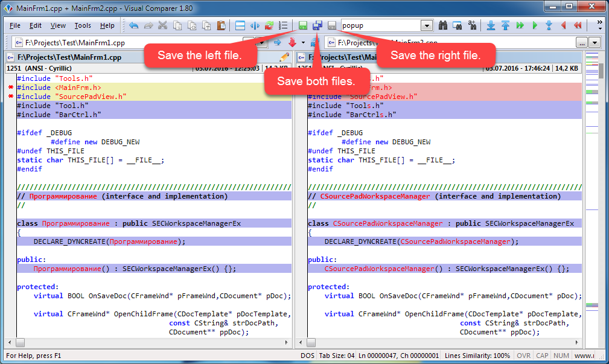Toggle left pane edit pencil icon

point(284,57)
